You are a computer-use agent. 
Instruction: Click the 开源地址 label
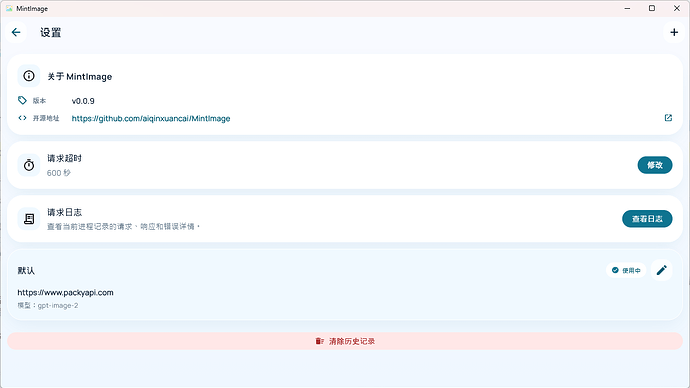(x=46, y=118)
